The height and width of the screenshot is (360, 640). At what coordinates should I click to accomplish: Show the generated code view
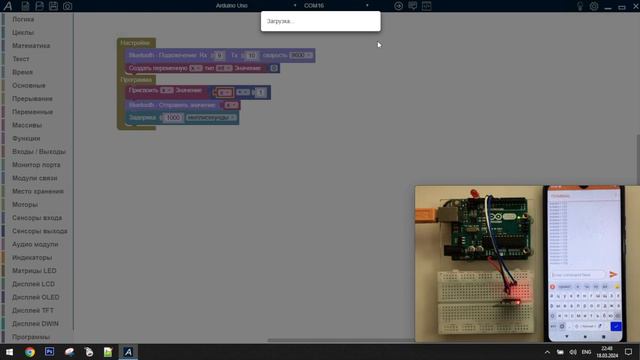point(427,6)
